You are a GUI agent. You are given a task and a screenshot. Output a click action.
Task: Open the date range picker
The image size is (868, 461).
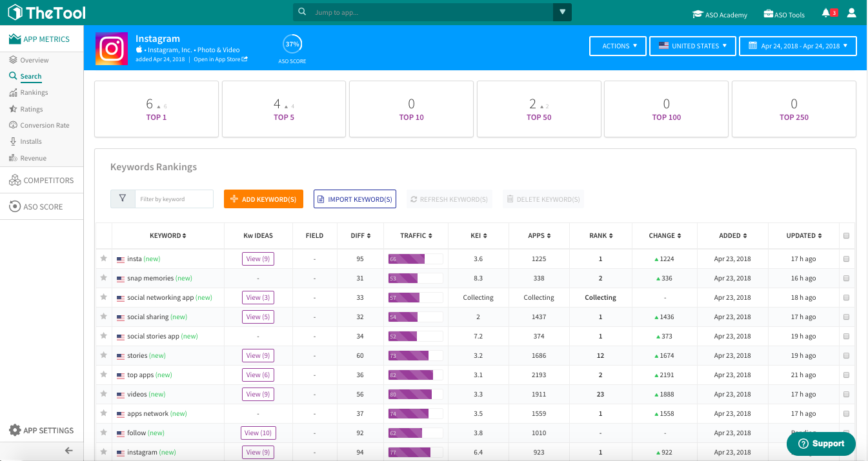click(798, 46)
